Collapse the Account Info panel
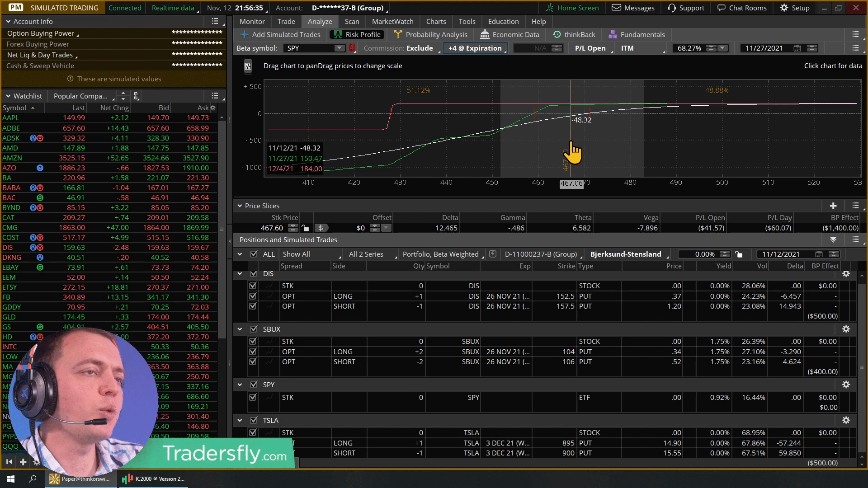The width and height of the screenshot is (868, 488). [x=8, y=21]
